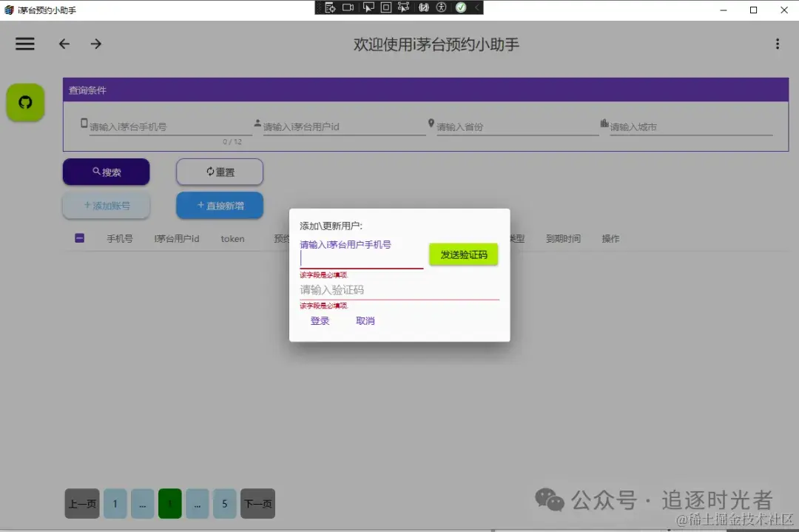This screenshot has width=799, height=532.
Task: Click the forward navigation arrow
Action: pyautogui.click(x=95, y=44)
